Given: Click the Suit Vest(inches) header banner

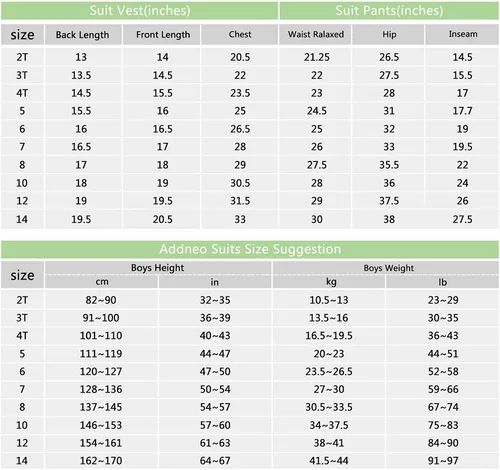Looking at the screenshot, I should point(139,11).
